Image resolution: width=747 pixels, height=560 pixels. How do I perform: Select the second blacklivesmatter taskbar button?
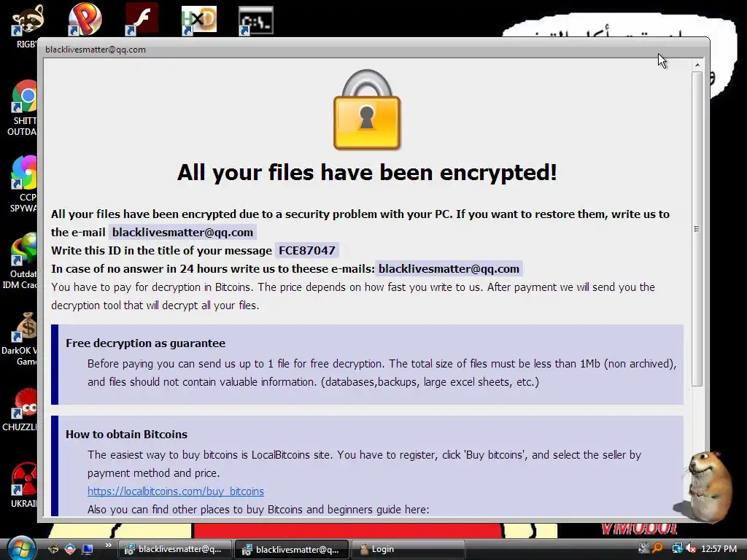(x=292, y=550)
